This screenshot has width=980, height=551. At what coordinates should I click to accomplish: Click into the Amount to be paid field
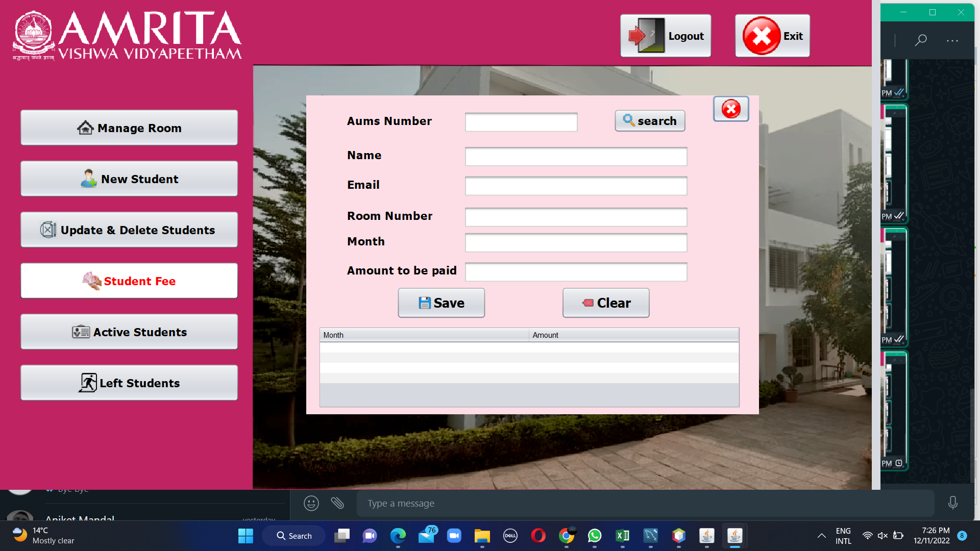(x=576, y=272)
